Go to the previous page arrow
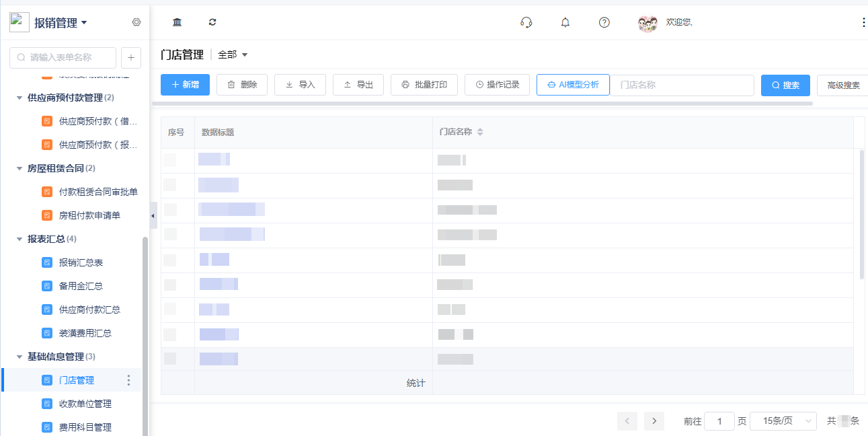Image resolution: width=868 pixels, height=436 pixels. [627, 421]
